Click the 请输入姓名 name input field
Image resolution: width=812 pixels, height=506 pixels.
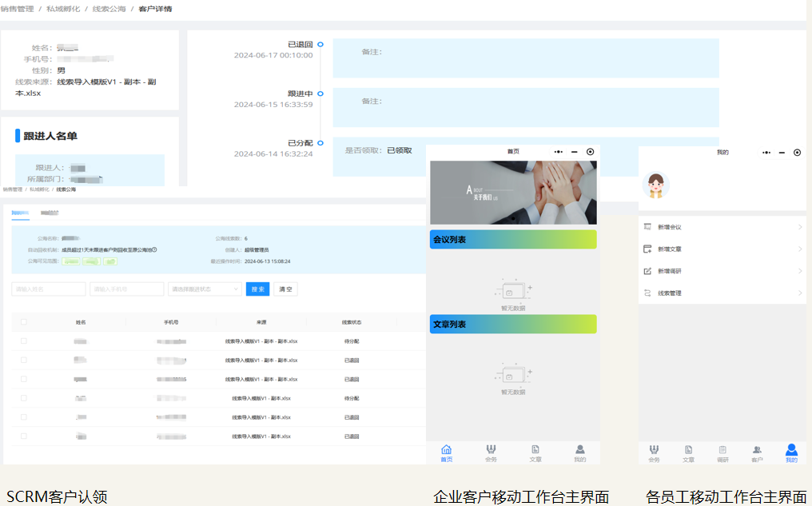point(48,289)
